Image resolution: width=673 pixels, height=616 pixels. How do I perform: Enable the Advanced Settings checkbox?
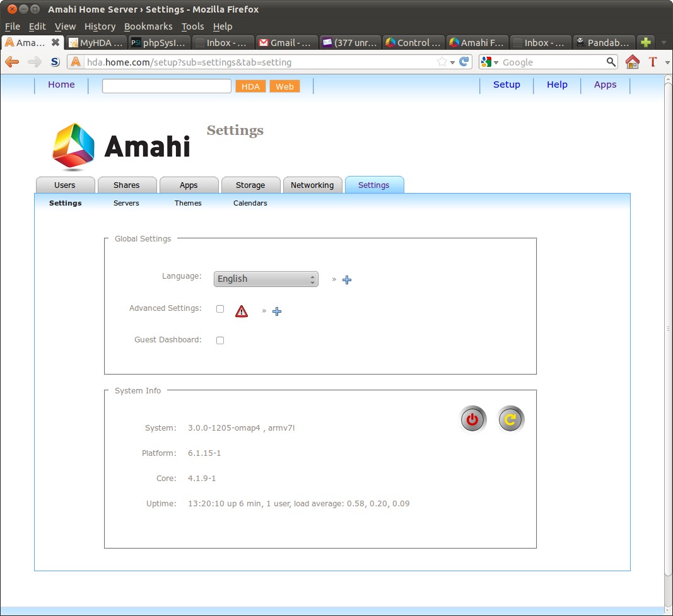click(220, 309)
